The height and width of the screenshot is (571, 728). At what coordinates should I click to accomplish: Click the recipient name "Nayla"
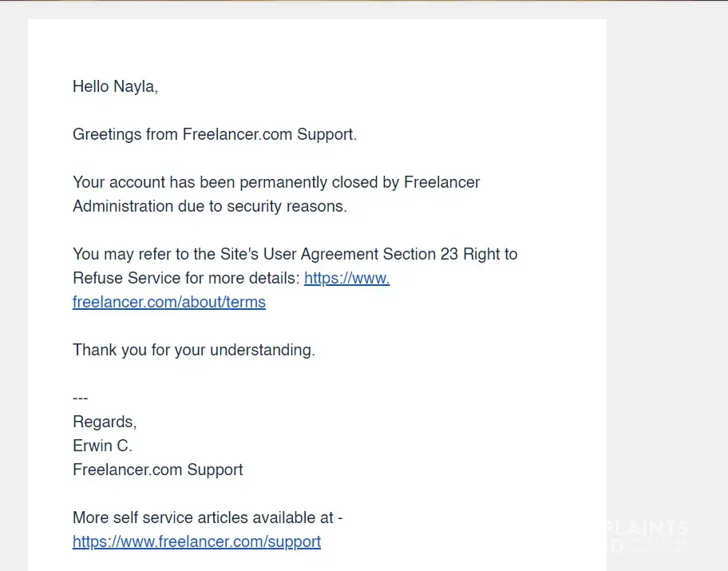click(x=134, y=86)
